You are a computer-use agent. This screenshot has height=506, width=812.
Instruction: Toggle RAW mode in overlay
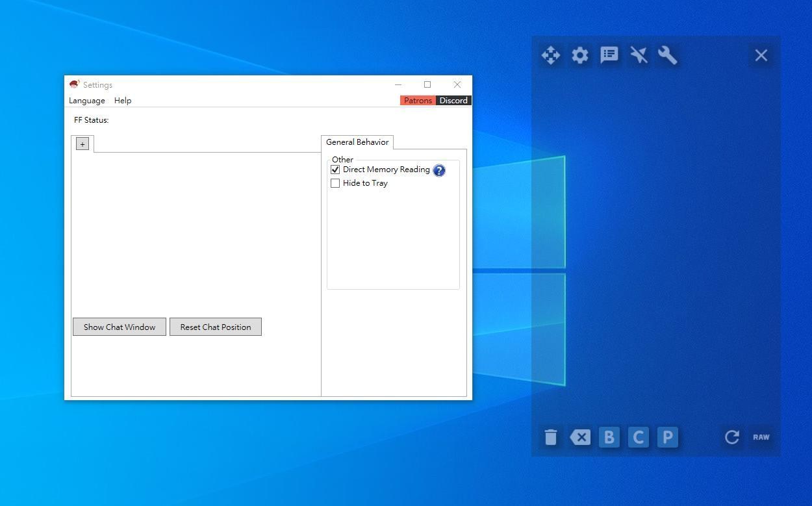[x=761, y=437]
